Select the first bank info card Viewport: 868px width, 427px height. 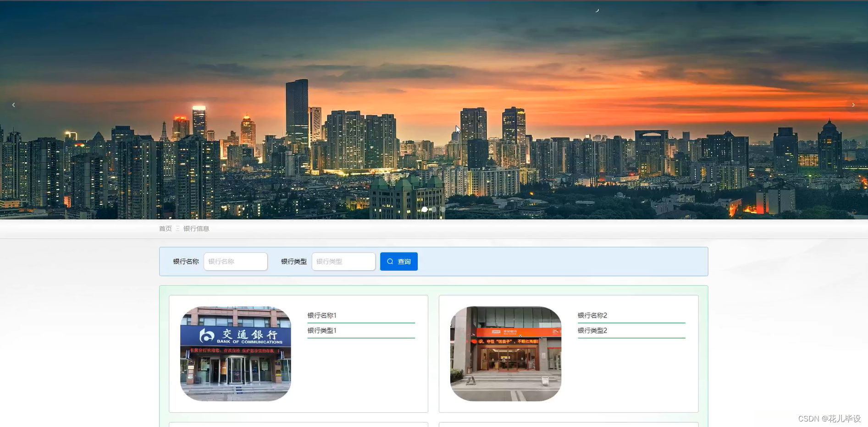(x=298, y=353)
